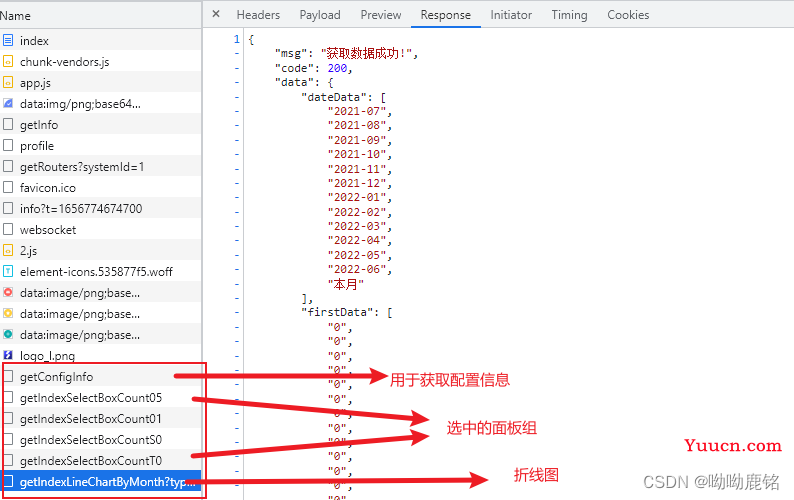The height and width of the screenshot is (500, 794).
Task: Select the Response tab
Action: tap(446, 15)
